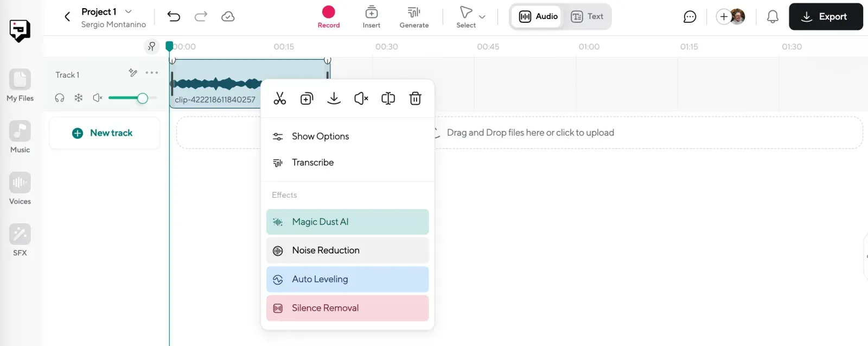Expand the Project 1 name dropdown
Viewport: 868px width, 346px height.
129,11
